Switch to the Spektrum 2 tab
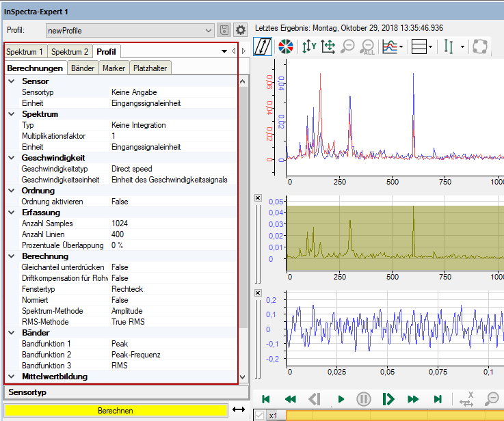The width and height of the screenshot is (504, 421). (x=70, y=51)
